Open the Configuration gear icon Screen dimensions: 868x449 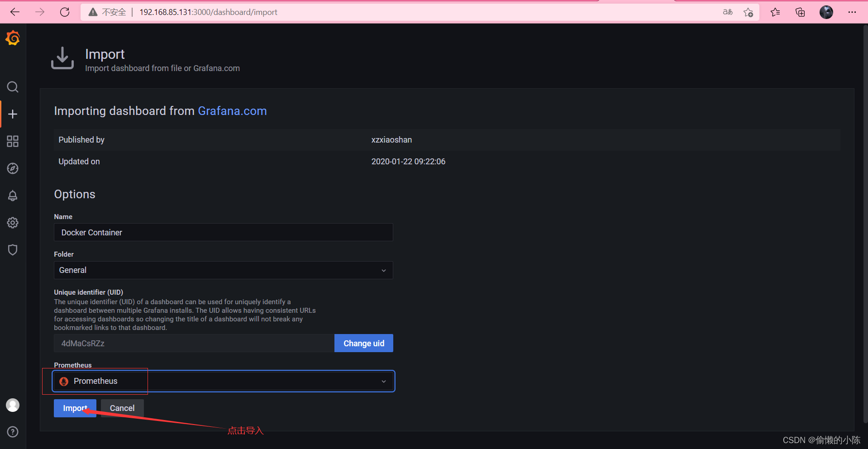pyautogui.click(x=13, y=223)
